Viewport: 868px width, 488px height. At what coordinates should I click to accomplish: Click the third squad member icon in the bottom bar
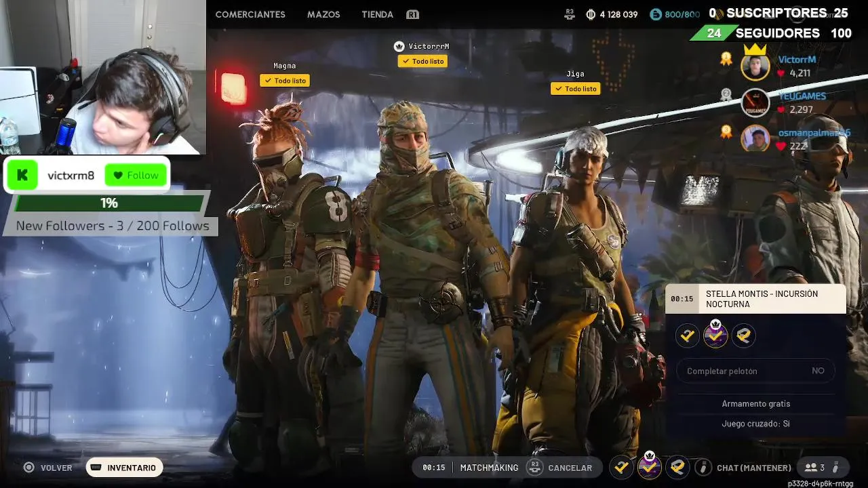[x=677, y=468]
